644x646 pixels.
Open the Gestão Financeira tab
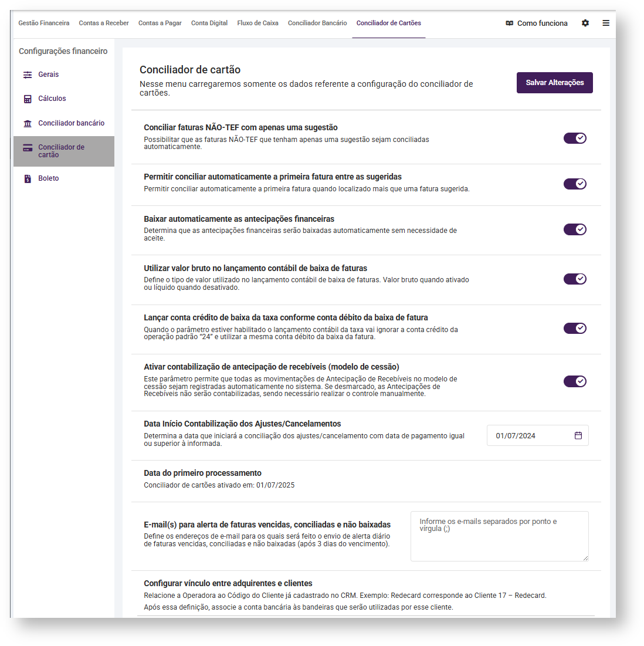(43, 23)
